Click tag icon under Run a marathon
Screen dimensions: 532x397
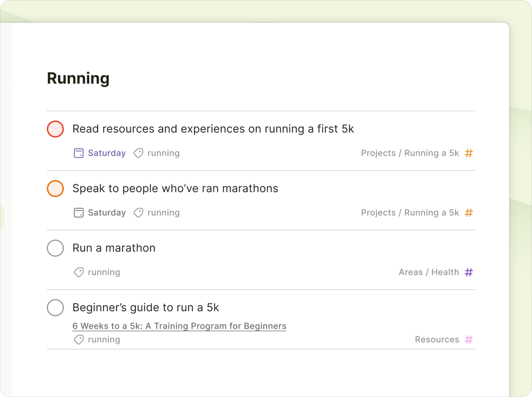(79, 272)
